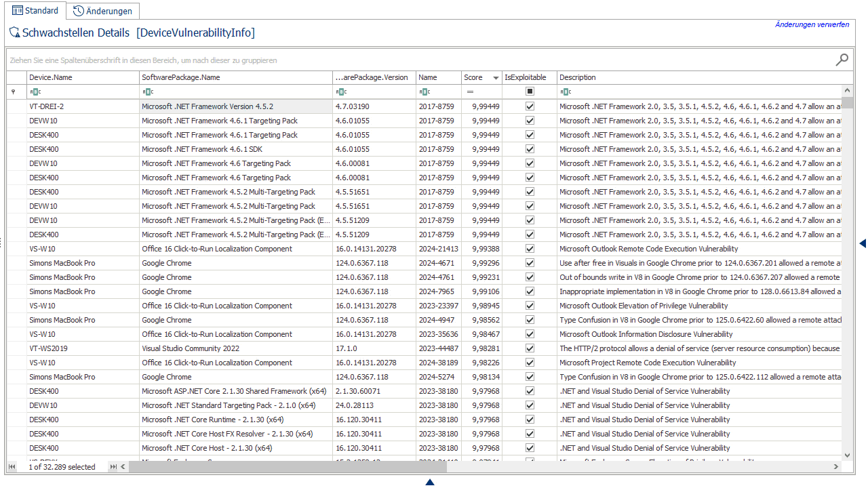Toggle IsExploitable for VT-WS2019 row

point(530,348)
